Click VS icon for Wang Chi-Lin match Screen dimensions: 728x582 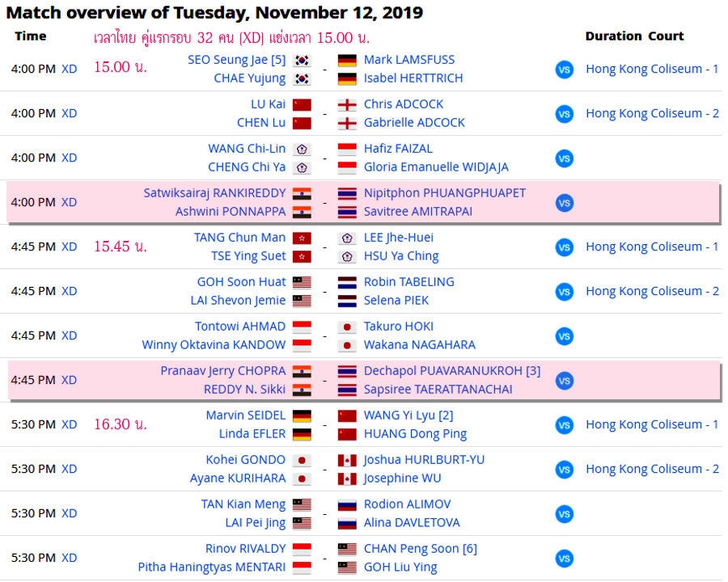pos(564,158)
